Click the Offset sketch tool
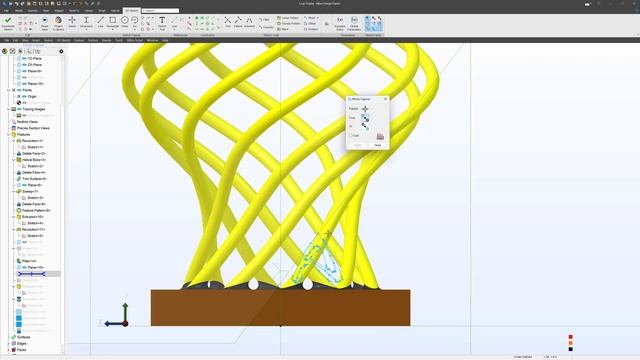 click(x=310, y=23)
